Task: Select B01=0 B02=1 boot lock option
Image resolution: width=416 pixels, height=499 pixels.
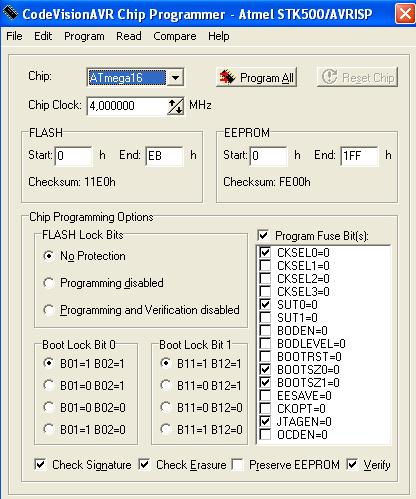Action: [49, 385]
